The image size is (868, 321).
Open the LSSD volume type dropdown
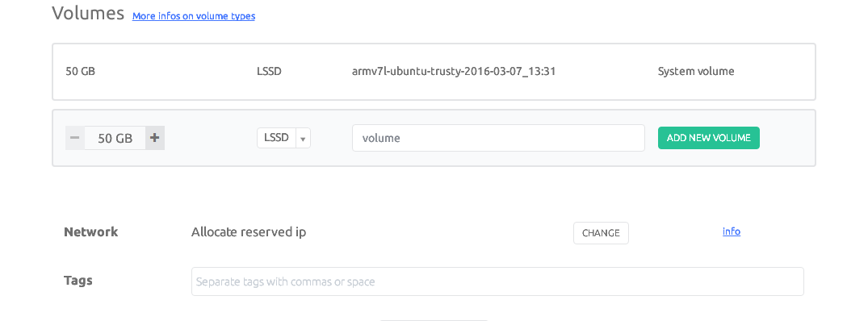[277, 138]
